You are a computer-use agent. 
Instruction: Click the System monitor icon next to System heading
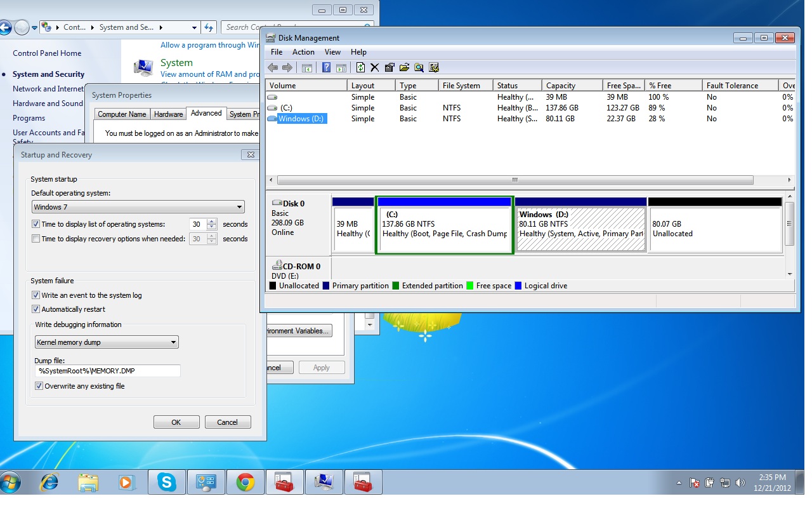[143, 68]
